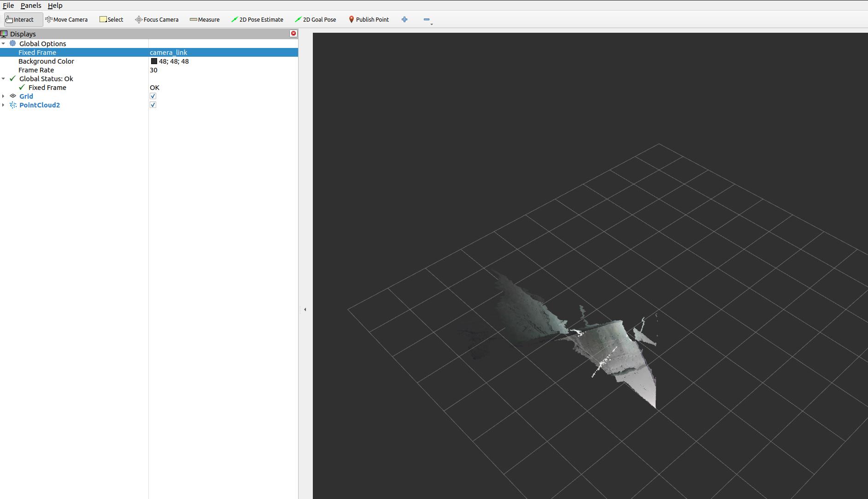The width and height of the screenshot is (868, 499).
Task: Select the Interact tool
Action: point(22,19)
